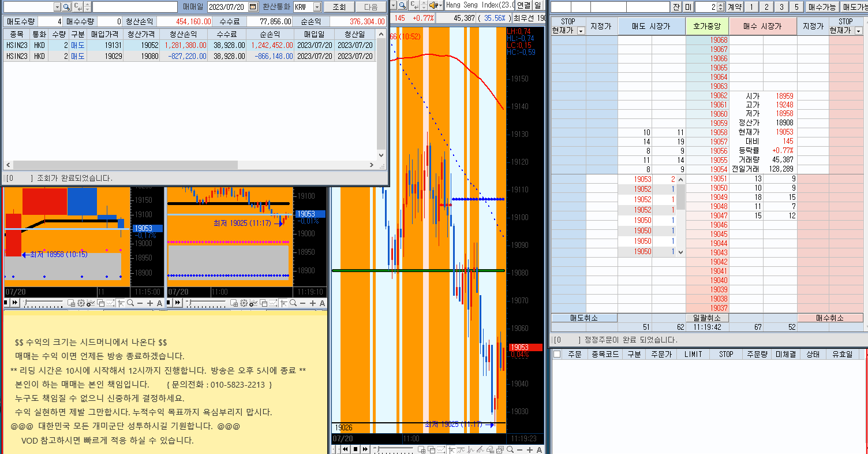868x454 pixels.
Task: Click the speaker alert icon beside Hang Seng Index
Action: click(x=436, y=5)
